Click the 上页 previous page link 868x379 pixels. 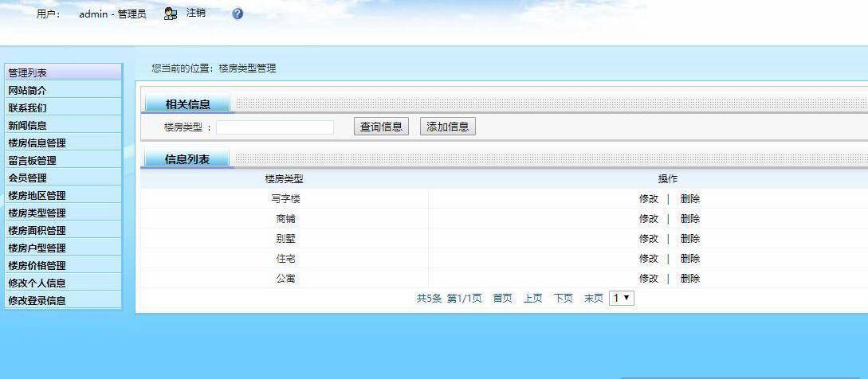[533, 299]
